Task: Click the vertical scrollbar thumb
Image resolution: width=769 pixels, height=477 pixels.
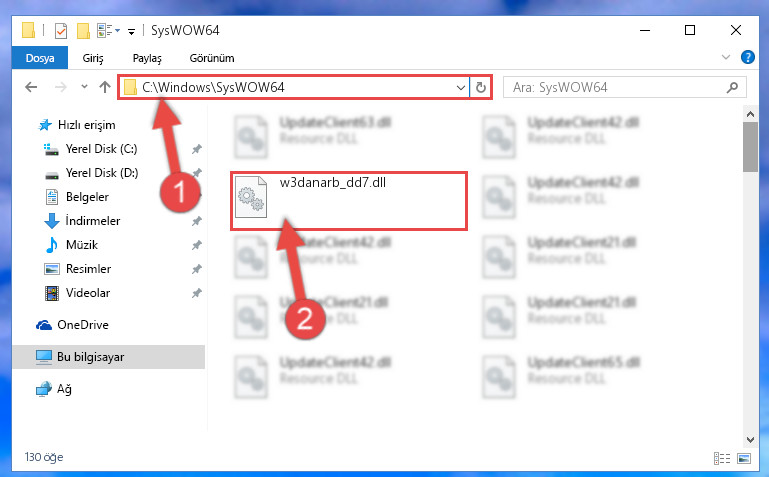Action: tap(750, 147)
